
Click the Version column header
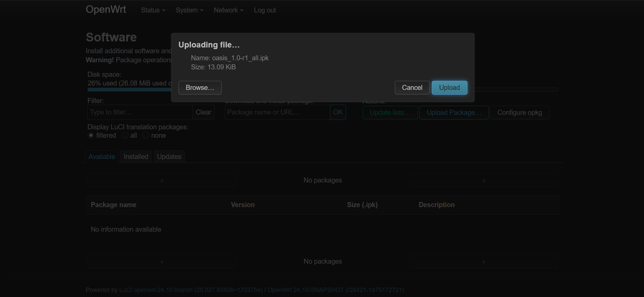tap(243, 205)
